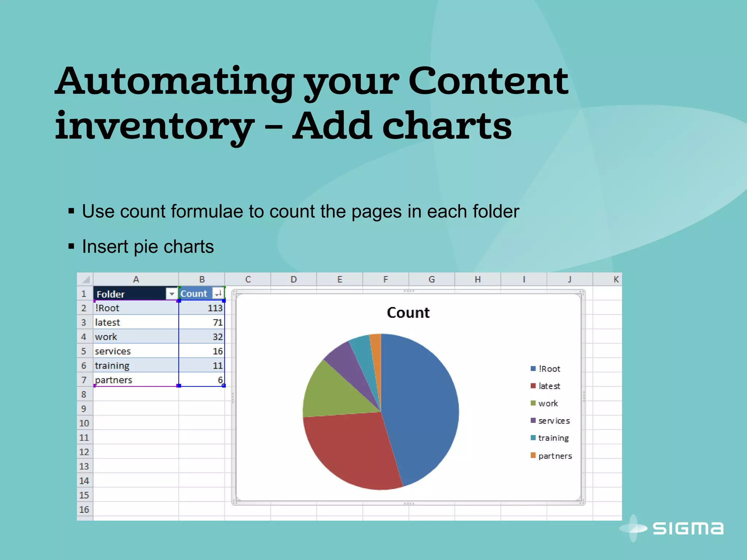Select the 'services' cell in column A

pos(136,351)
